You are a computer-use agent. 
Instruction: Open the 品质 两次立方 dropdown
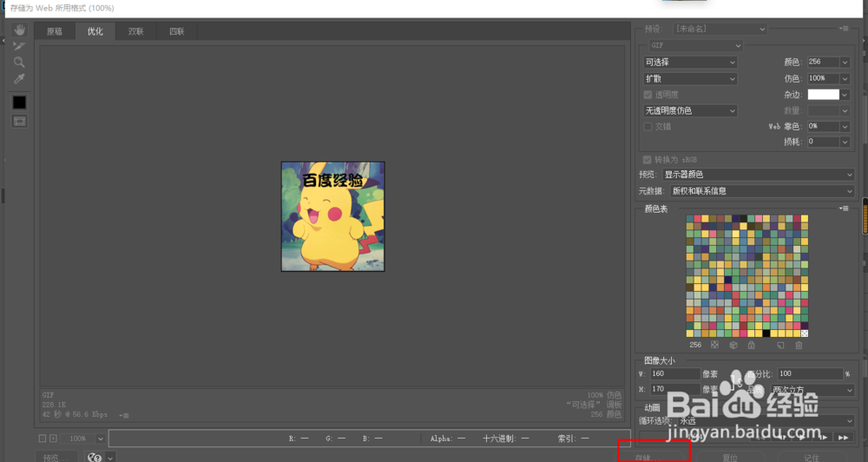[x=812, y=390]
